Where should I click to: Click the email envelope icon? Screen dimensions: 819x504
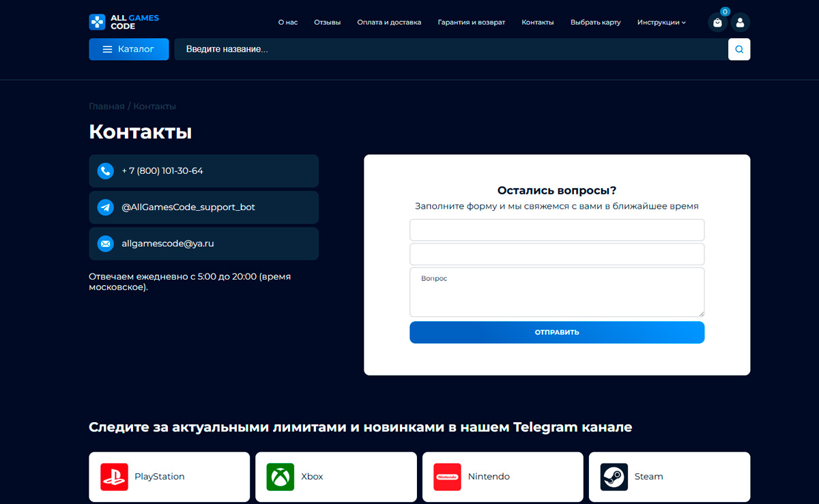click(x=105, y=243)
